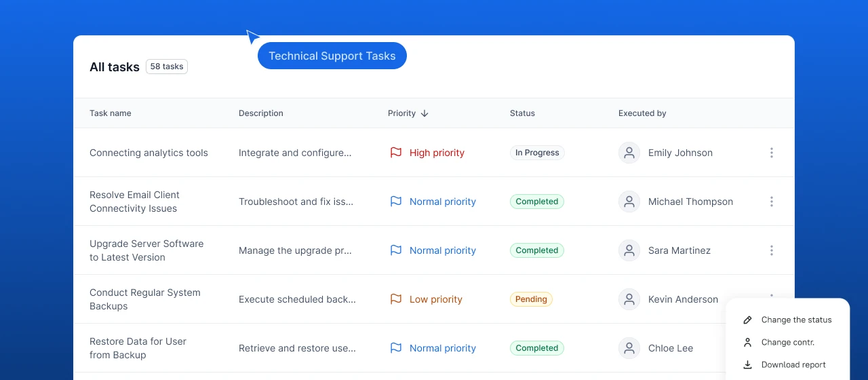
Task: Click Kevin Anderson's avatar icon
Action: click(629, 299)
